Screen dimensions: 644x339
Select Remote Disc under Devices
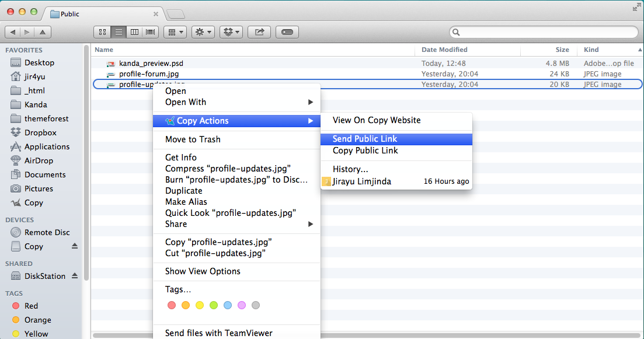coord(47,232)
